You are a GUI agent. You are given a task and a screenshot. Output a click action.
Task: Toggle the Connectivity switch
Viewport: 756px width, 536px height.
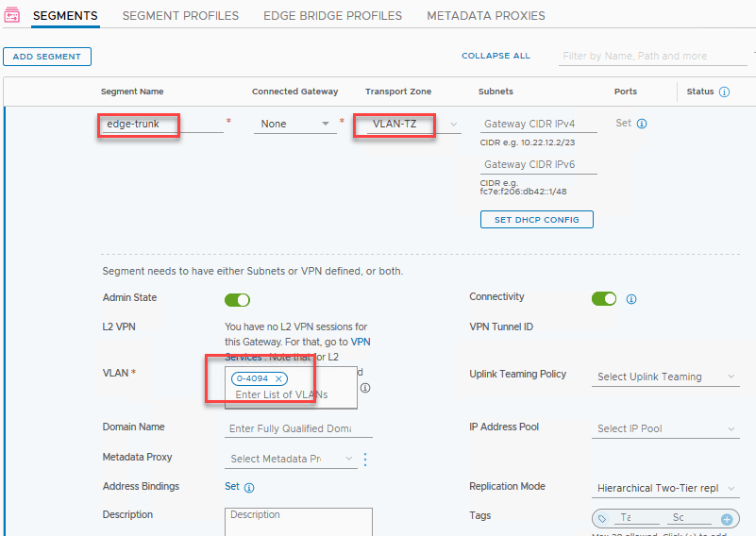pos(604,298)
